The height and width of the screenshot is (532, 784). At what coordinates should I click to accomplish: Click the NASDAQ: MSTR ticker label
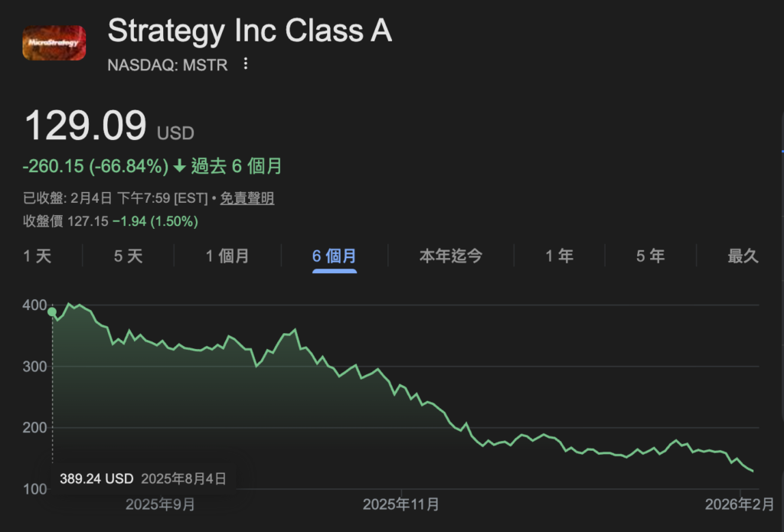(x=168, y=65)
